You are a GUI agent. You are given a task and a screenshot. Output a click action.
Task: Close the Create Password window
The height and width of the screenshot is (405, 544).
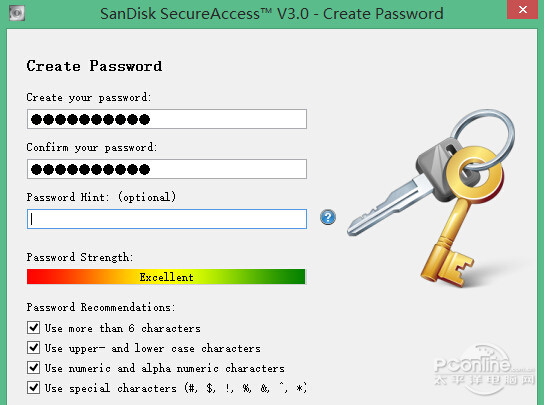pos(523,9)
